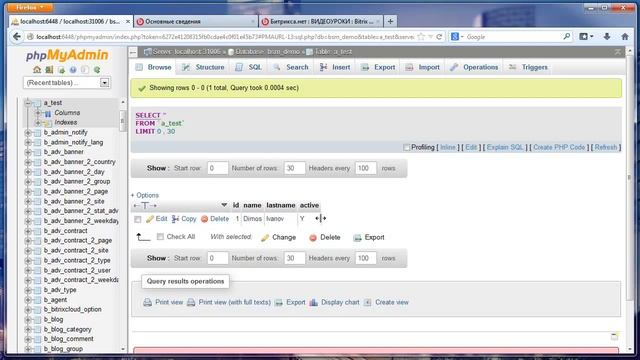The width and height of the screenshot is (640, 360).
Task: Click the Explain SQL link
Action: click(505, 147)
